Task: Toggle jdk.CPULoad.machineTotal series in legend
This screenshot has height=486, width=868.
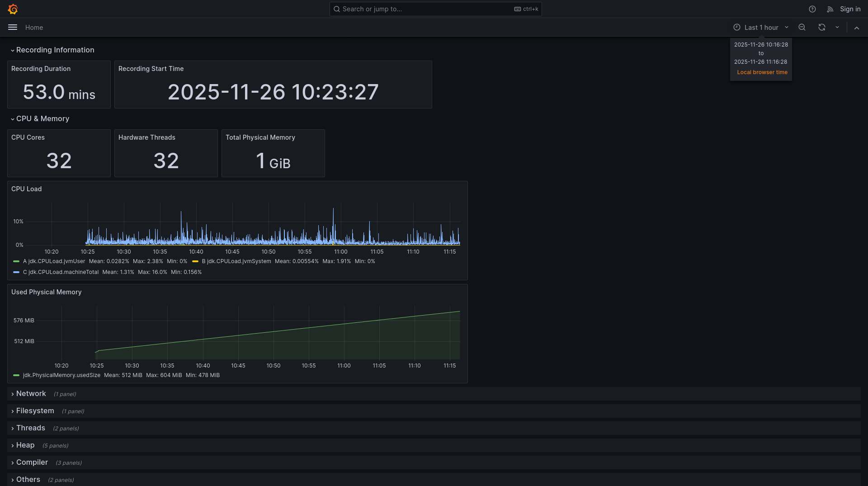Action: 61,272
